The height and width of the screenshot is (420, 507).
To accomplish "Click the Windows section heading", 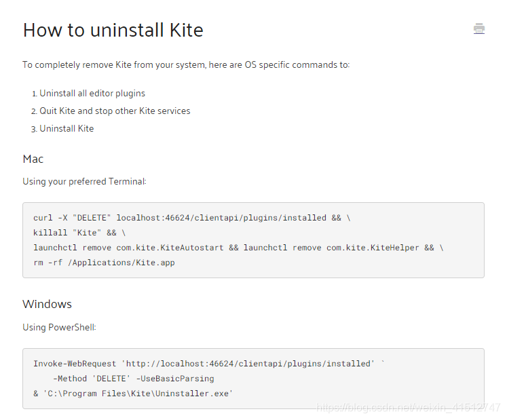I will coord(48,304).
